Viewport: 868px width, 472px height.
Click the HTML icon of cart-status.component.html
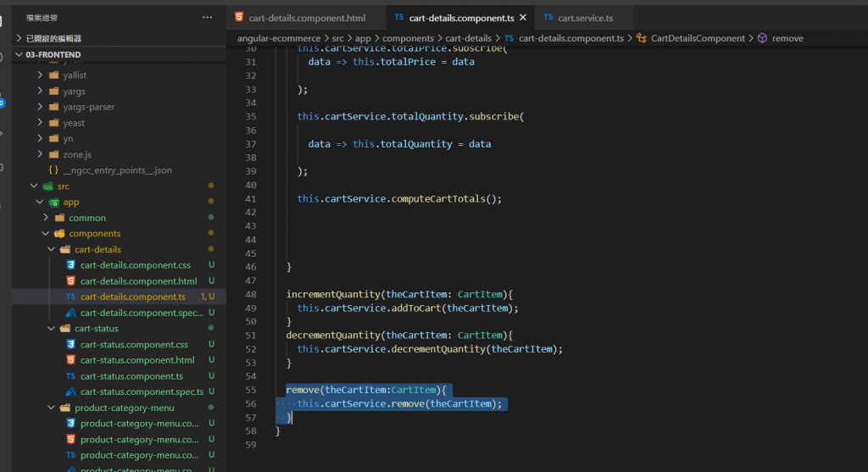click(x=71, y=360)
